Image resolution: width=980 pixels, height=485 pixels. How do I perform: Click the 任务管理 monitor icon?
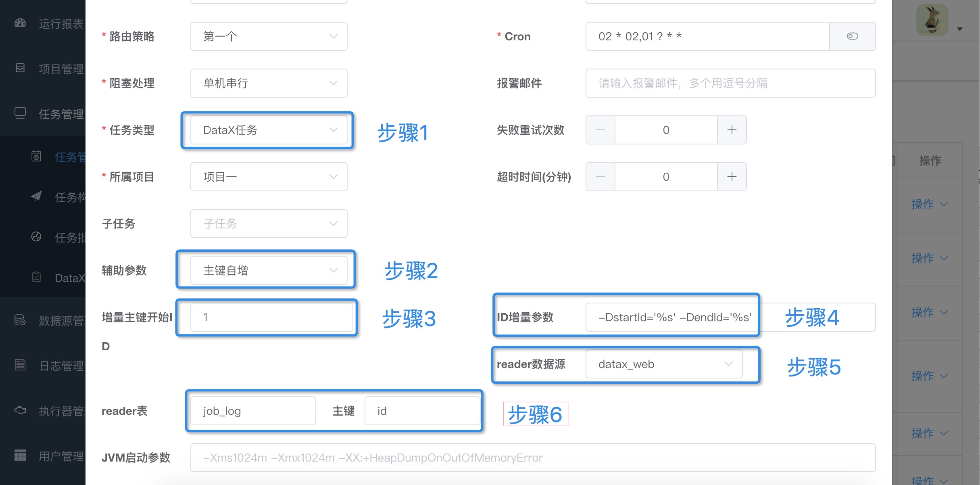(20, 113)
